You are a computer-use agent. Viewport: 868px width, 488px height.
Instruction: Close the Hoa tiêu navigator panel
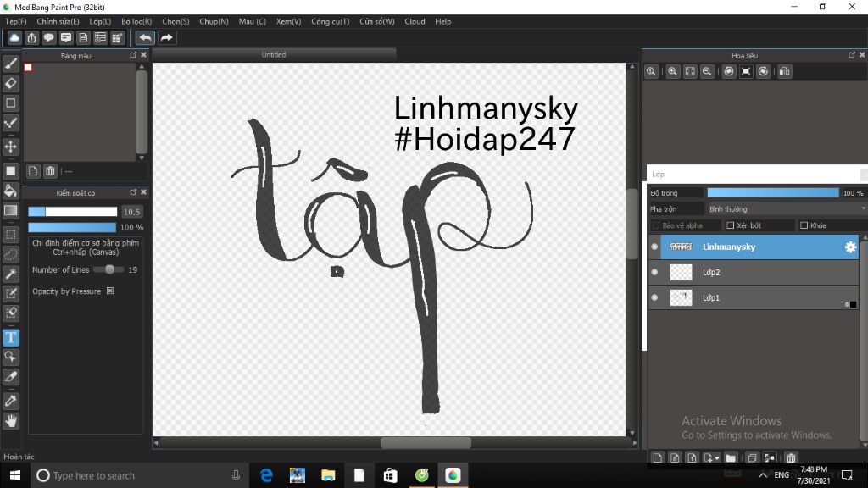(862, 55)
